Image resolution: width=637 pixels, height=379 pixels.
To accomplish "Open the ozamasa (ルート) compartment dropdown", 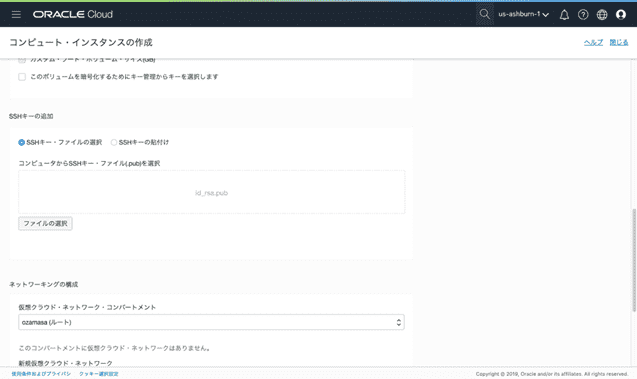I will tap(211, 322).
